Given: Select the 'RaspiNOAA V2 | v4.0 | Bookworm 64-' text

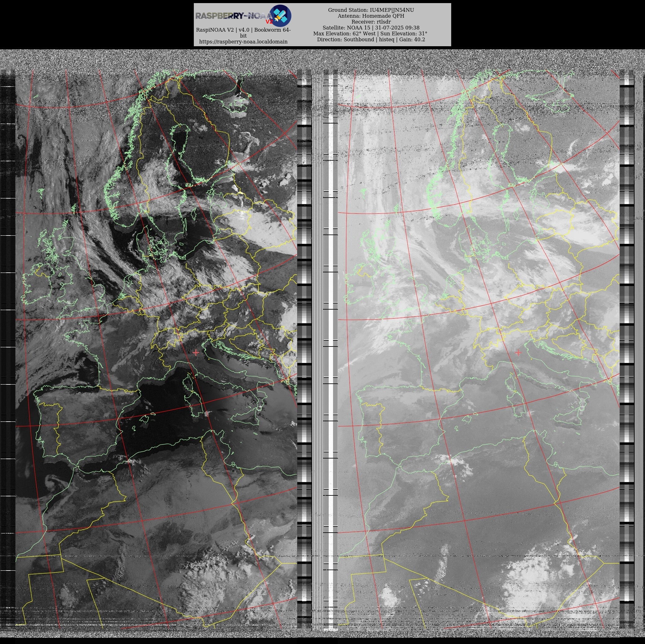Looking at the screenshot, I should pyautogui.click(x=243, y=30).
